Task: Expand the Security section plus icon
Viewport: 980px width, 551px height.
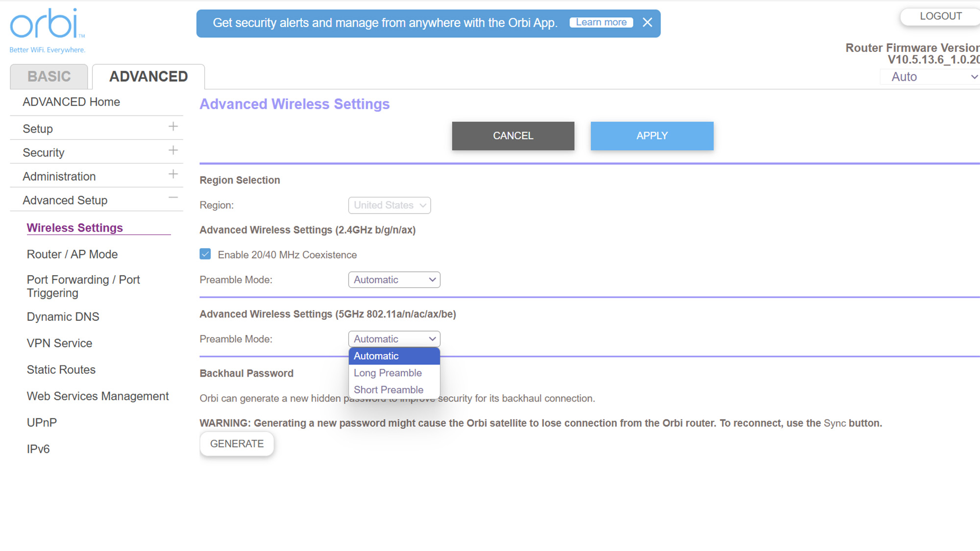Action: tap(173, 151)
